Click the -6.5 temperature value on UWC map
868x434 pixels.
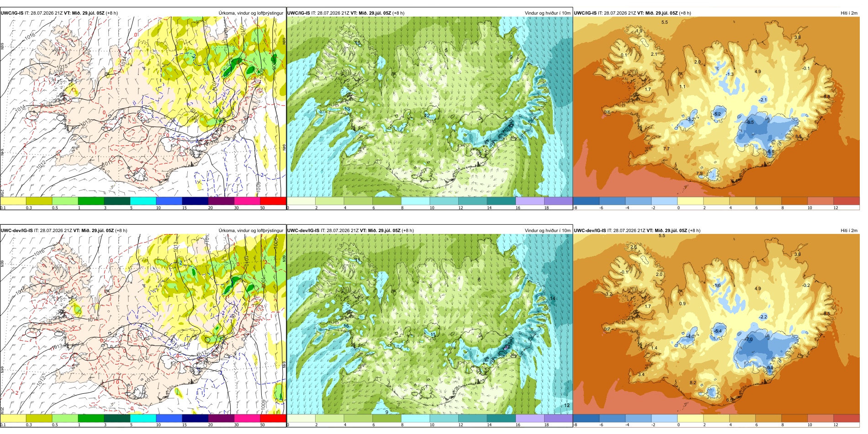click(750, 122)
